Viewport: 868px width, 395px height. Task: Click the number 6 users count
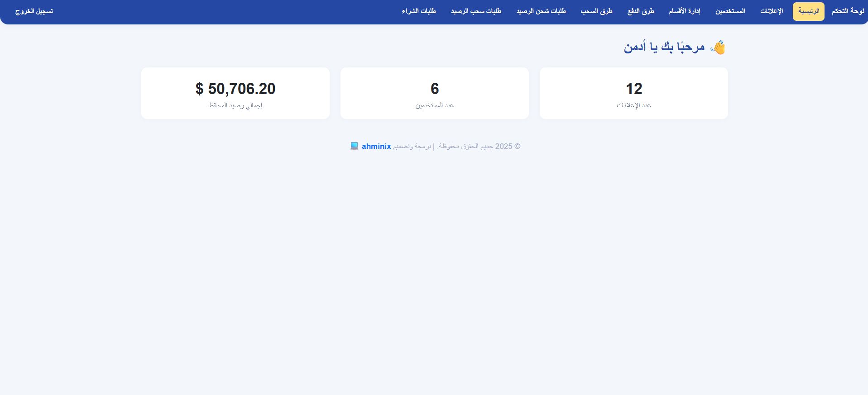click(435, 89)
